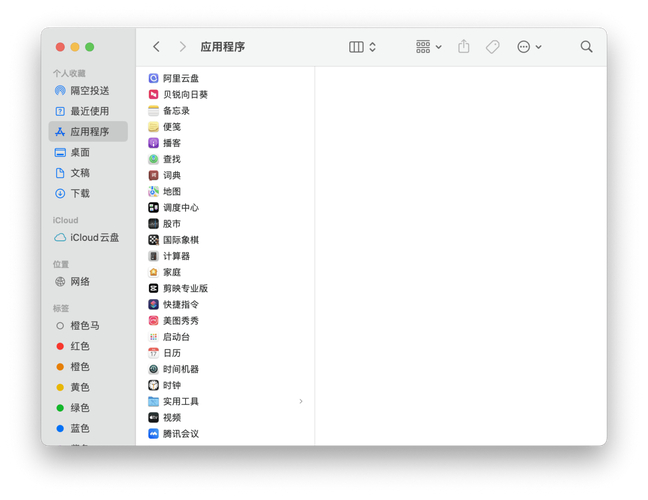Open 最近使用 in the sidebar

click(88, 111)
